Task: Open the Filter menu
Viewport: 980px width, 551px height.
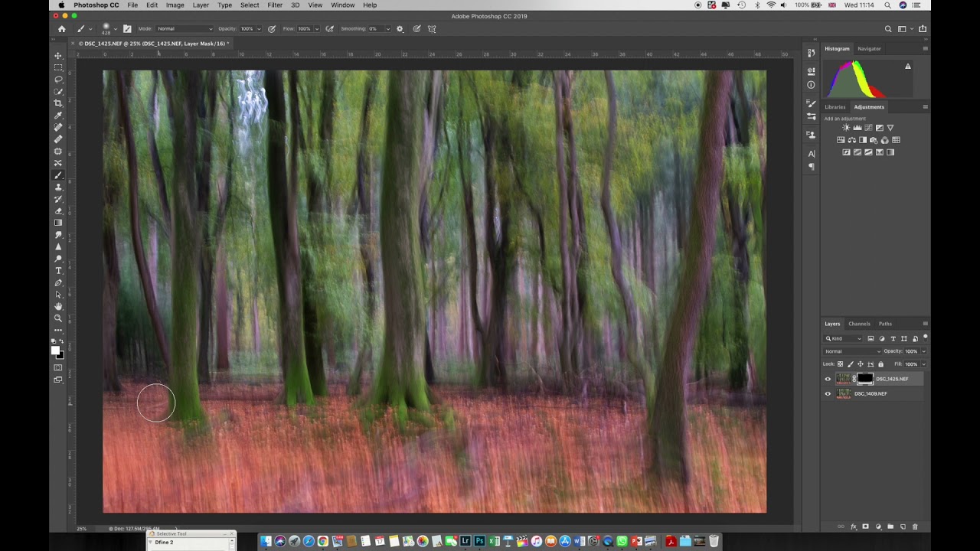Action: coord(275,5)
